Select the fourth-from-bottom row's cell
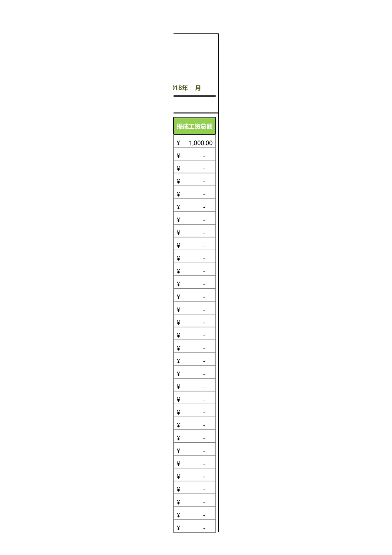The width and height of the screenshot is (392, 555). click(195, 489)
